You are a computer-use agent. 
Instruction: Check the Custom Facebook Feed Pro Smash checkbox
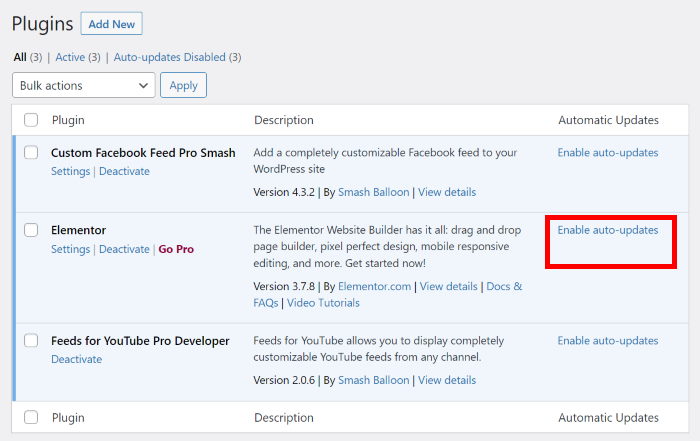(x=31, y=152)
